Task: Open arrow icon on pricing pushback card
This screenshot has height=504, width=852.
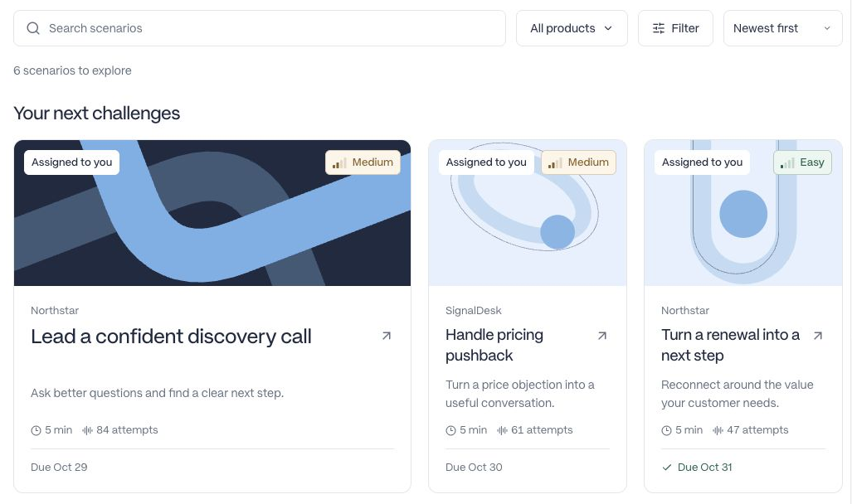Action: [x=602, y=336]
